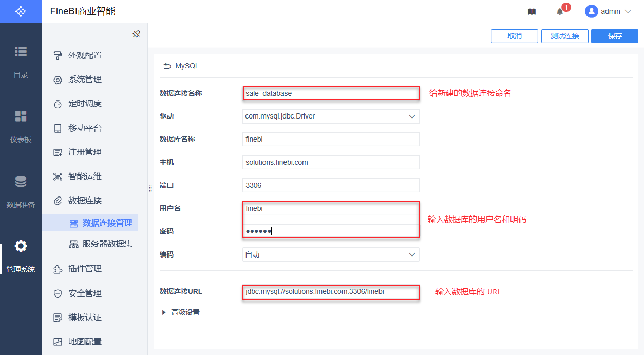
Task: Click the 系统管理 gear icon
Action: [x=58, y=80]
